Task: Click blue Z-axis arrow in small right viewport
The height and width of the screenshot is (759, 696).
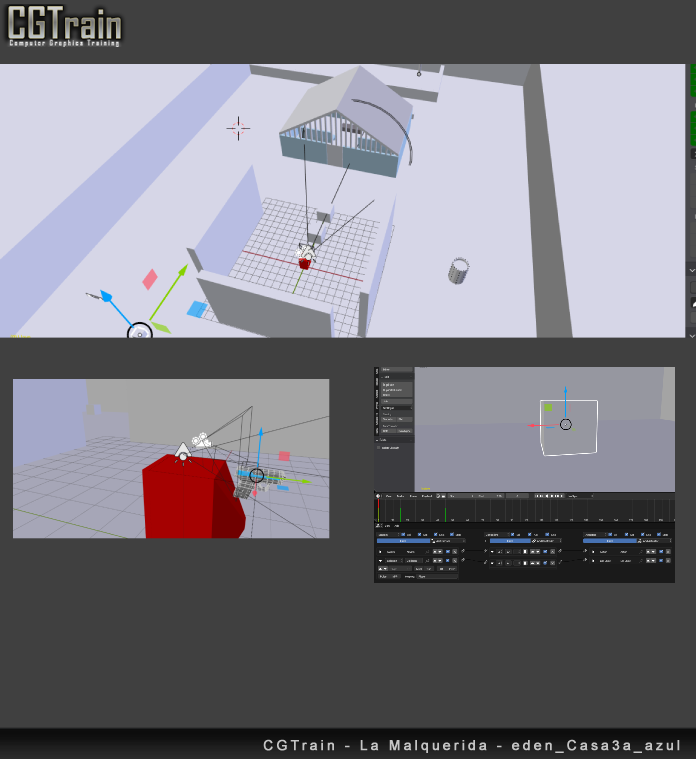Action: [x=565, y=392]
